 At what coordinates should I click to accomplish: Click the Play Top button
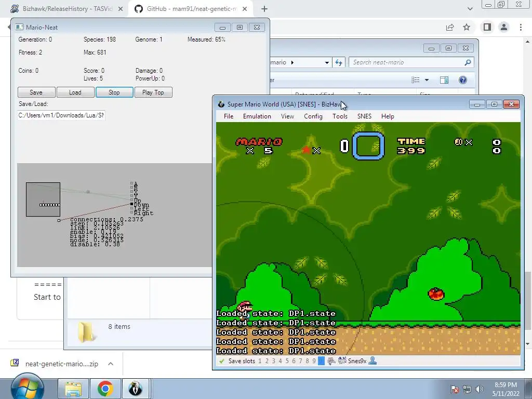click(153, 92)
